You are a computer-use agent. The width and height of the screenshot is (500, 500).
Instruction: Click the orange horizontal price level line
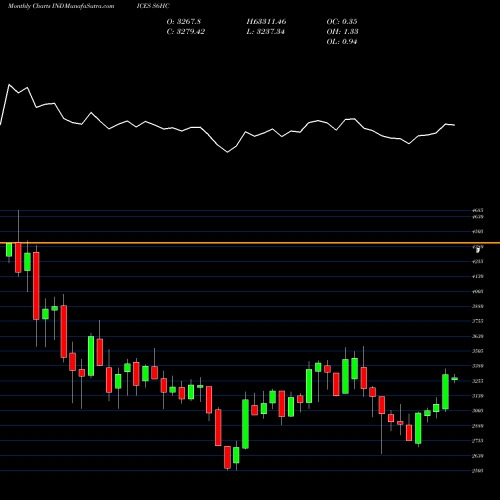tap(250, 243)
